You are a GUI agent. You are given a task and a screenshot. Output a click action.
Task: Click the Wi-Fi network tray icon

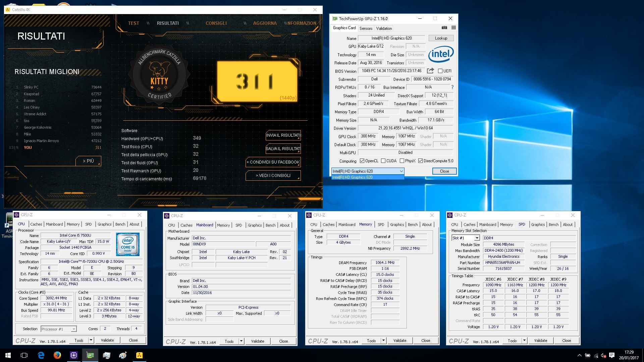click(x=596, y=355)
